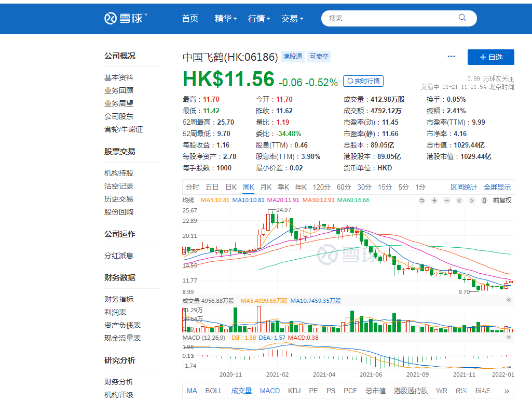
Task: Switch chart to 15分 interval
Action: pyautogui.click(x=385, y=187)
